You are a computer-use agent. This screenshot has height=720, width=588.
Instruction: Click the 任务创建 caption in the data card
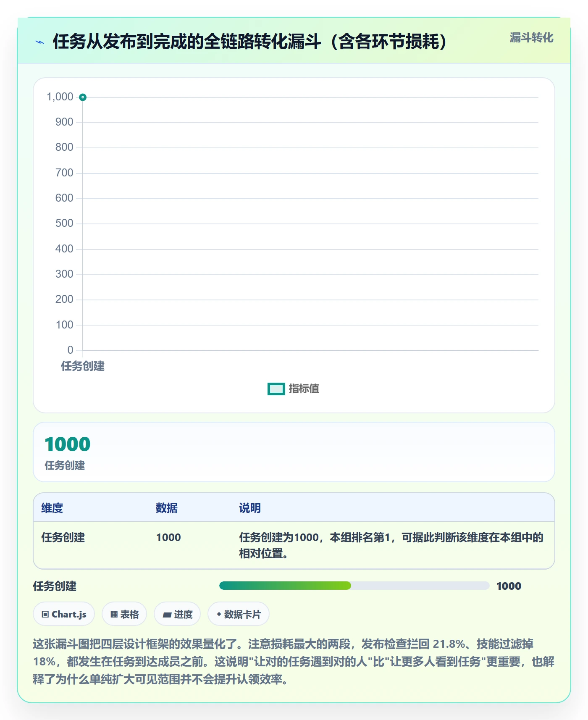[65, 465]
